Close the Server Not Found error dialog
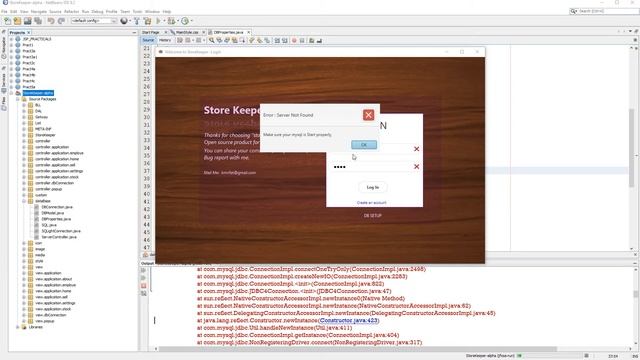The height and width of the screenshot is (360, 640). pyautogui.click(x=368, y=115)
